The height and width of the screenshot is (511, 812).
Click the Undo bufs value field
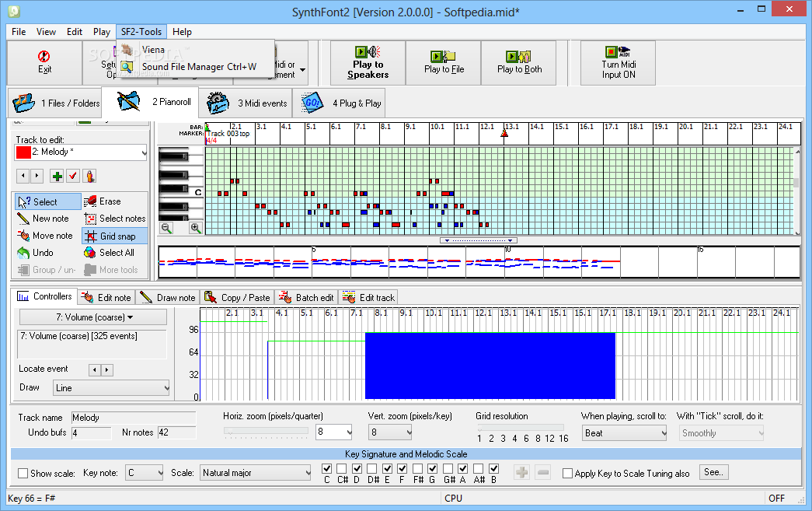click(x=91, y=432)
